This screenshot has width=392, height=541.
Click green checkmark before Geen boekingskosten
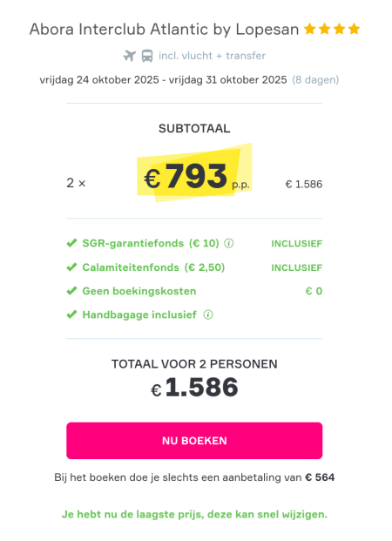pos(71,291)
